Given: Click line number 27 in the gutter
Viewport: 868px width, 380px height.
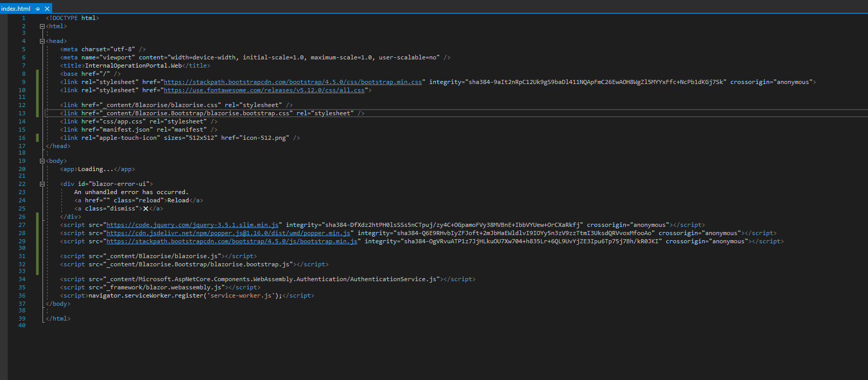Looking at the screenshot, I should [x=22, y=225].
